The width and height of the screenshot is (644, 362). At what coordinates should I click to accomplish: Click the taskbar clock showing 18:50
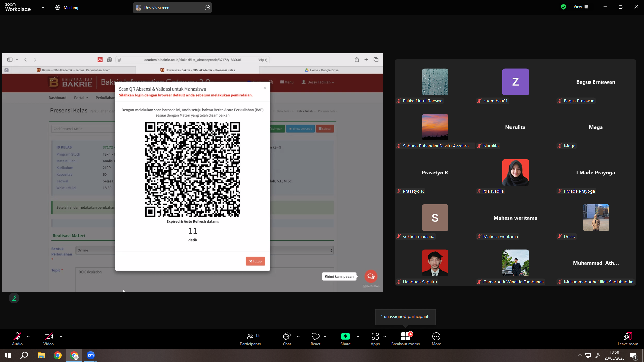click(614, 355)
